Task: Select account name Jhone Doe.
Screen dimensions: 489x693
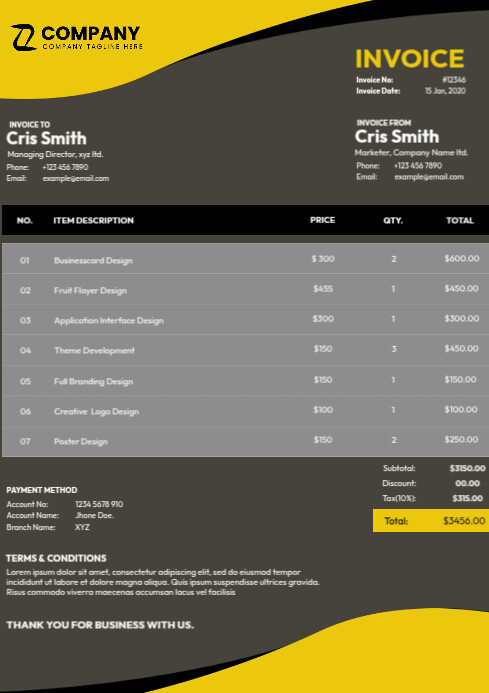Action: pyautogui.click(x=95, y=515)
